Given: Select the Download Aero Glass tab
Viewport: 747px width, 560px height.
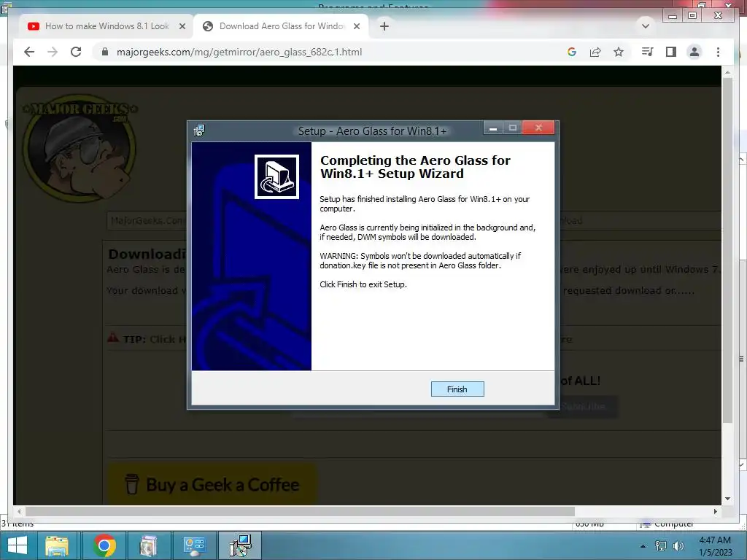Looking at the screenshot, I should click(x=281, y=26).
